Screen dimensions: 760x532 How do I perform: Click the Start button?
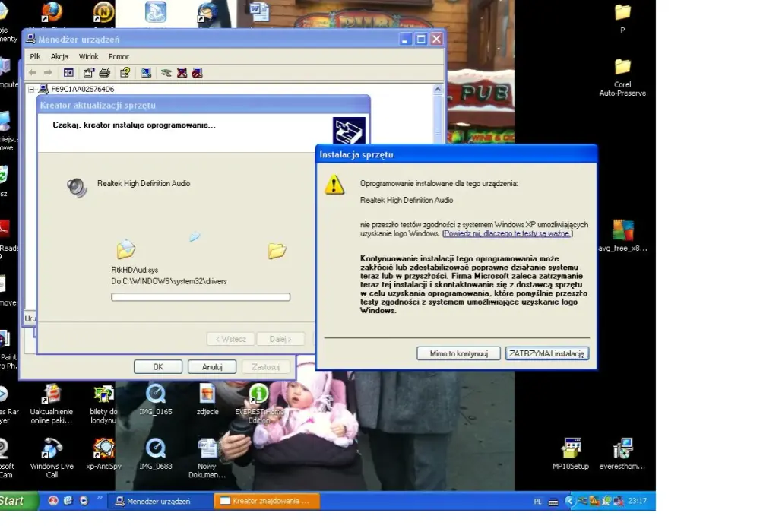click(x=18, y=501)
